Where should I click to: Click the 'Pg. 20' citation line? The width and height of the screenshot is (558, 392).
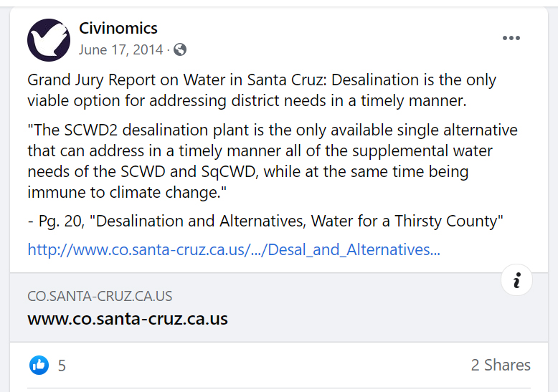pyautogui.click(x=265, y=221)
